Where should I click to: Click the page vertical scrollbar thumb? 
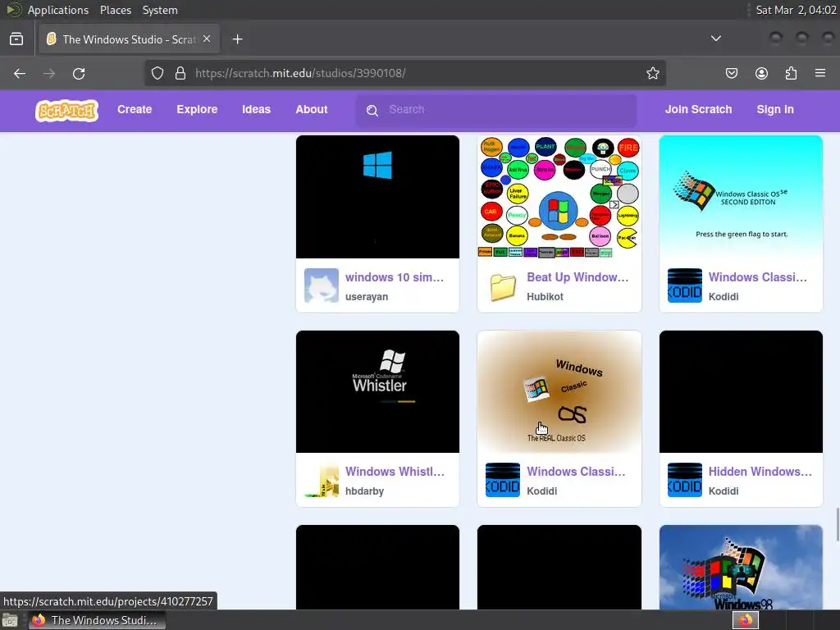[837, 525]
